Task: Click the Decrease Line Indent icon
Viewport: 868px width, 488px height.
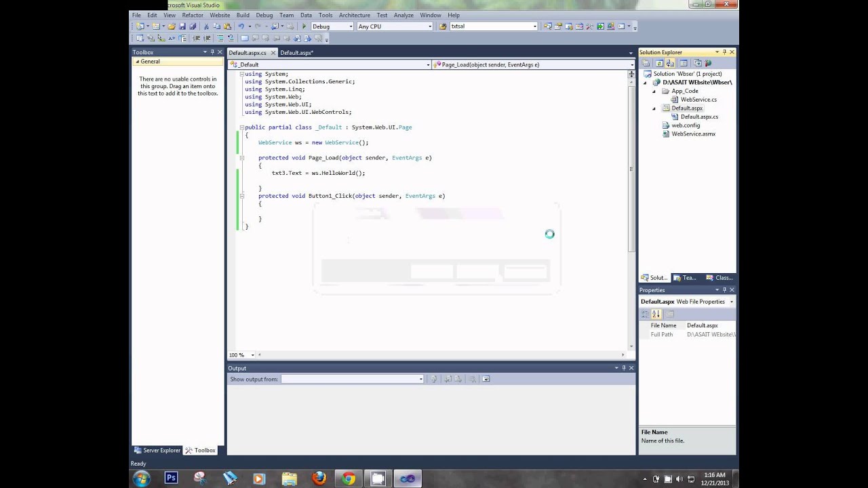Action: point(197,38)
